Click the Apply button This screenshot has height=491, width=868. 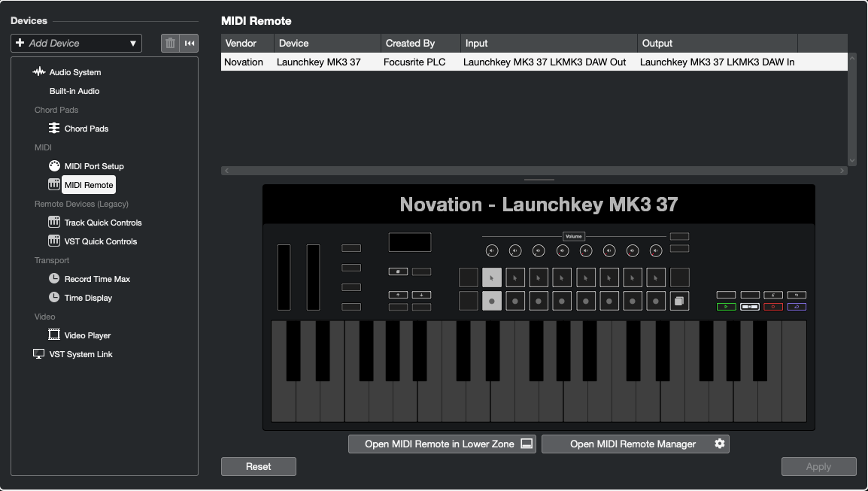(818, 467)
